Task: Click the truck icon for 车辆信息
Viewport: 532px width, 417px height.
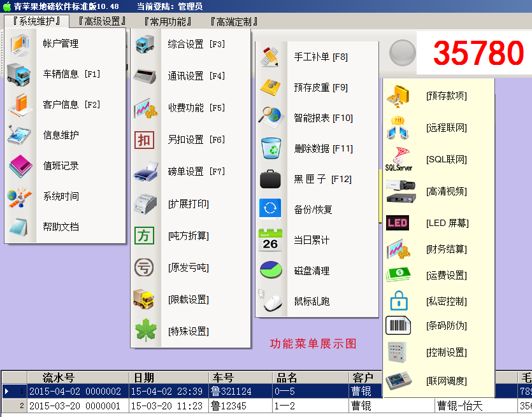Action: pyautogui.click(x=20, y=74)
